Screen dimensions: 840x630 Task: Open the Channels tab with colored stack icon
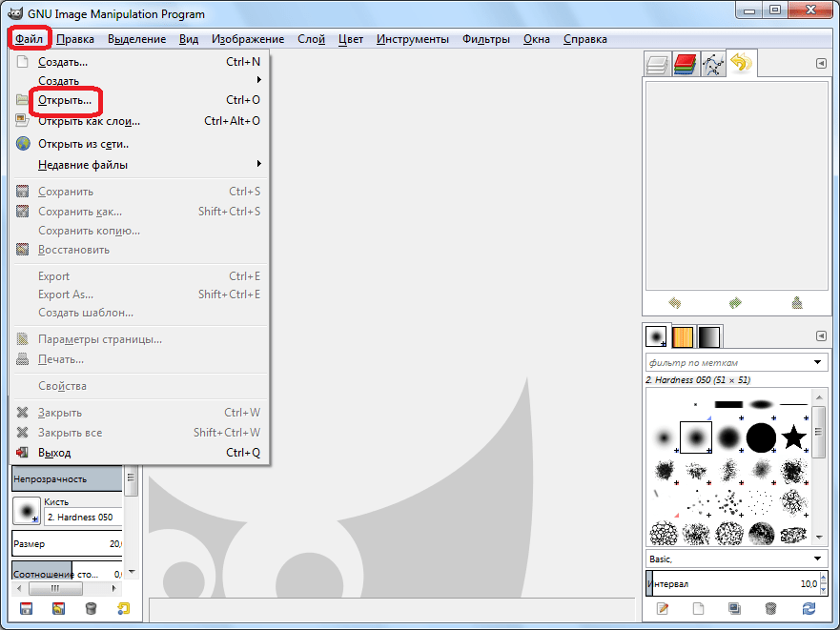pyautogui.click(x=685, y=65)
